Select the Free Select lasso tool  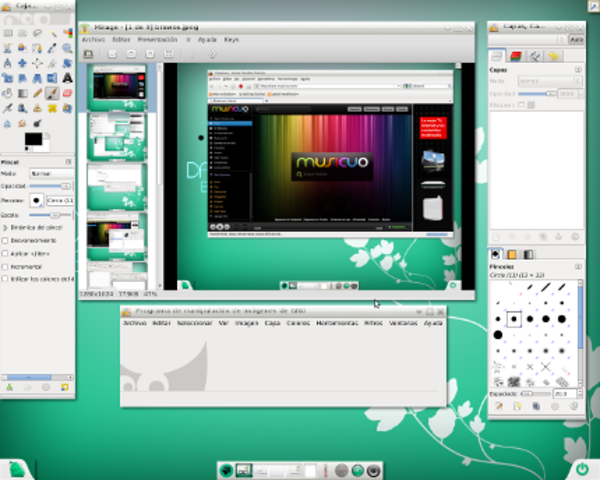(38, 33)
